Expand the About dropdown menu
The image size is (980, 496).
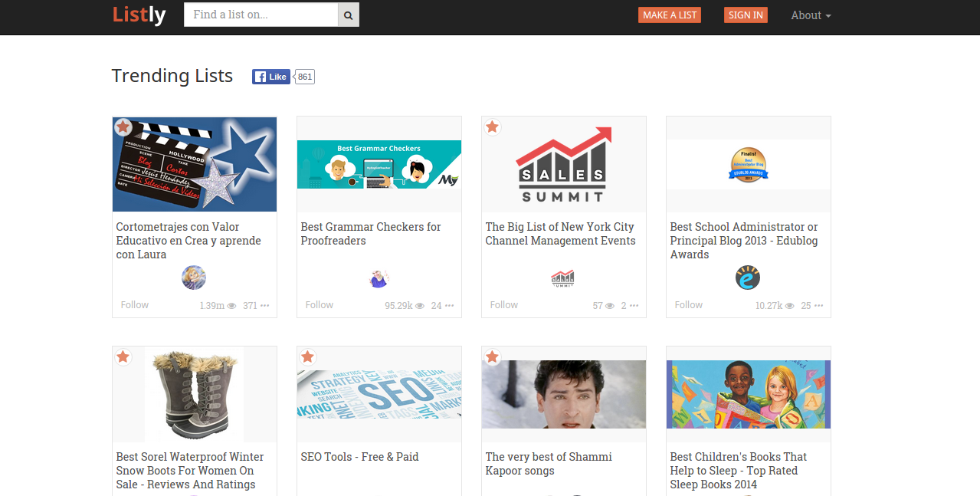pos(811,15)
